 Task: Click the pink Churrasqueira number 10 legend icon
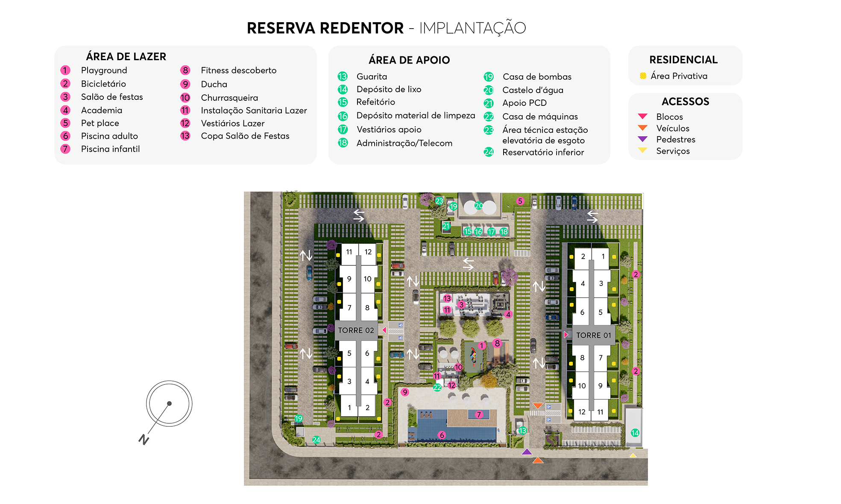185,98
